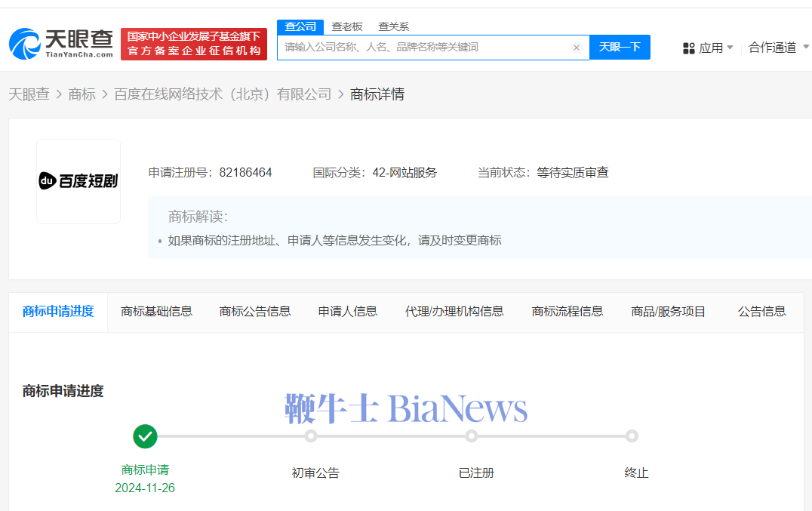812x511 pixels.
Task: Open the 商品/服务项目 tab
Action: pyautogui.click(x=668, y=311)
